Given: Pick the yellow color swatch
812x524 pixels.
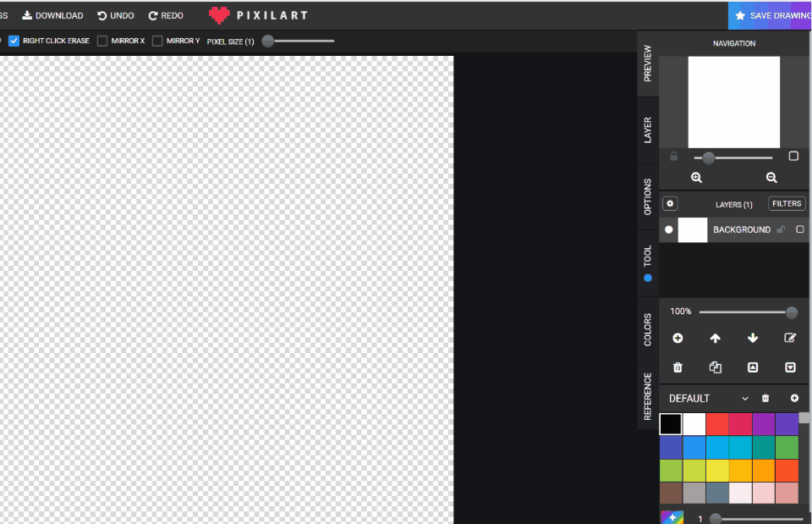Looking at the screenshot, I should pyautogui.click(x=717, y=471).
